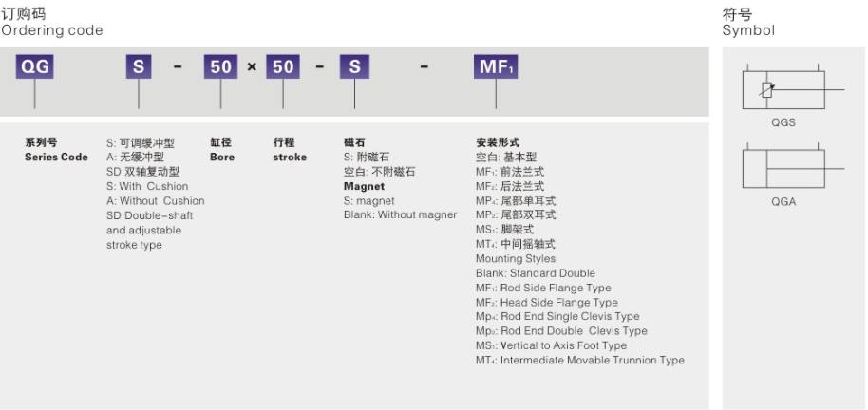The width and height of the screenshot is (868, 410).
Task: Click the purple S magnet code box
Action: click(x=354, y=66)
